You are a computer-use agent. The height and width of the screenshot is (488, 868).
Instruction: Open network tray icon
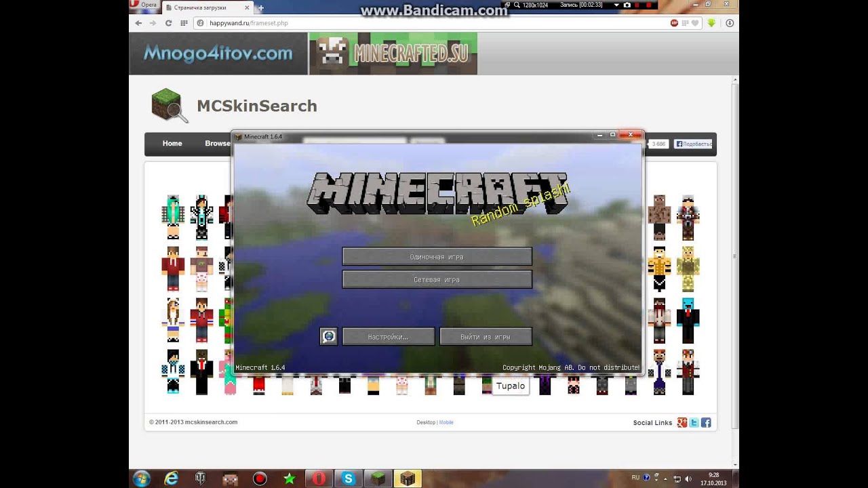(677, 479)
